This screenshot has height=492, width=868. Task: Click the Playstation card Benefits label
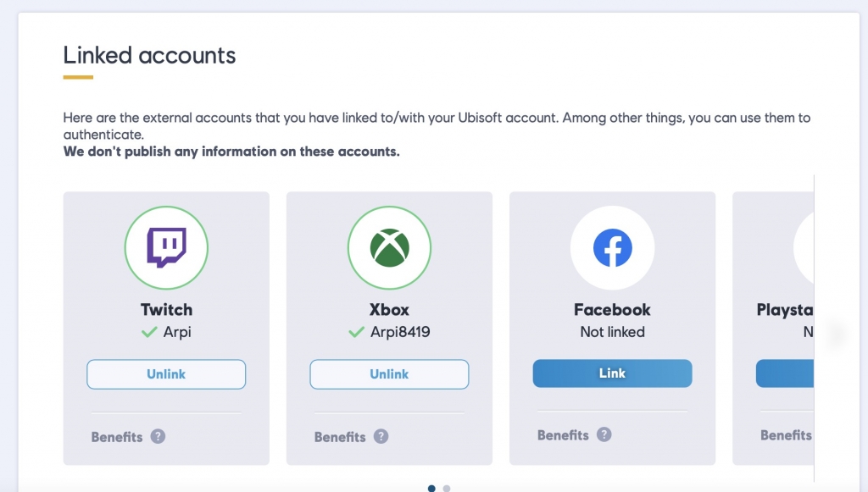click(786, 435)
